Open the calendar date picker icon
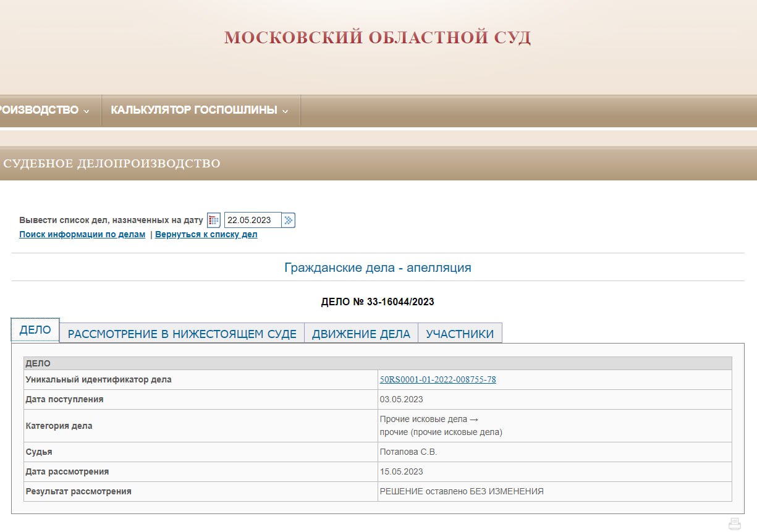 pyautogui.click(x=214, y=220)
